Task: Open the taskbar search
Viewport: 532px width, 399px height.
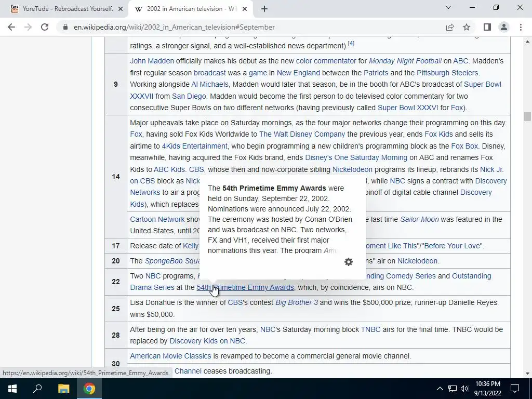Action: (37, 389)
